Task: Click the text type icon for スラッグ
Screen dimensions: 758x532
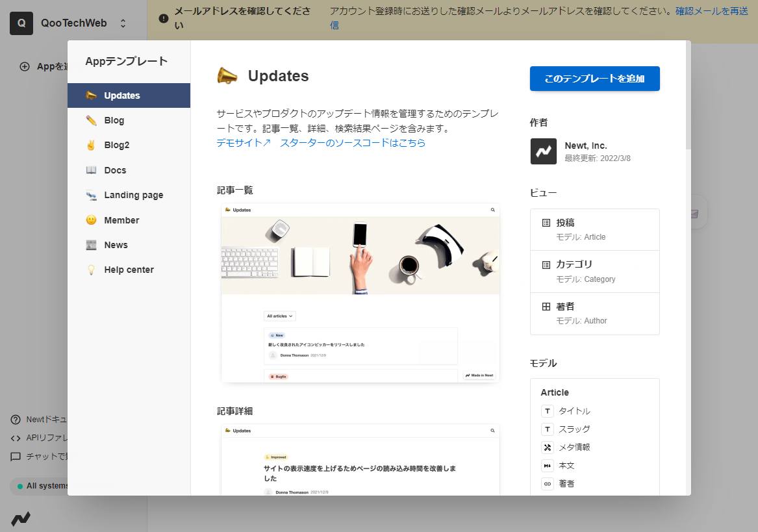Action: [x=548, y=429]
